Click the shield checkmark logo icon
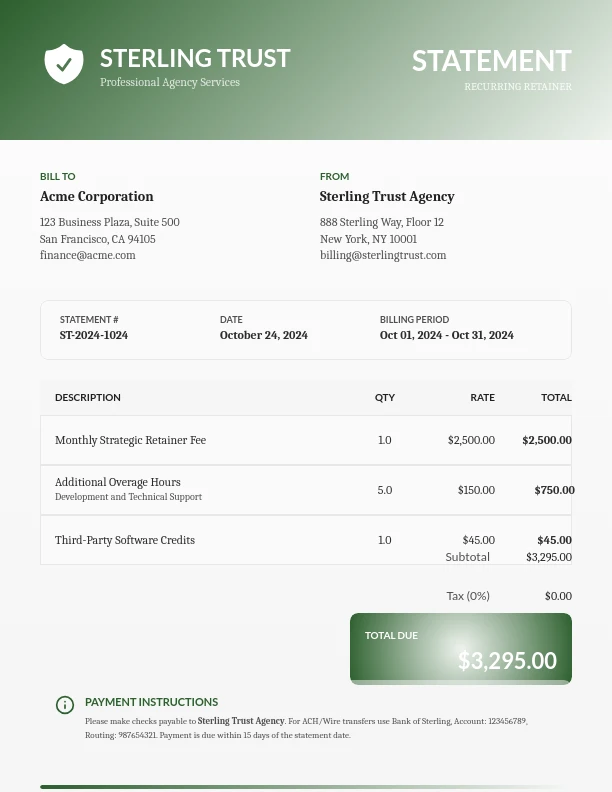Screen dimensions: 612x792 click(x=64, y=64)
